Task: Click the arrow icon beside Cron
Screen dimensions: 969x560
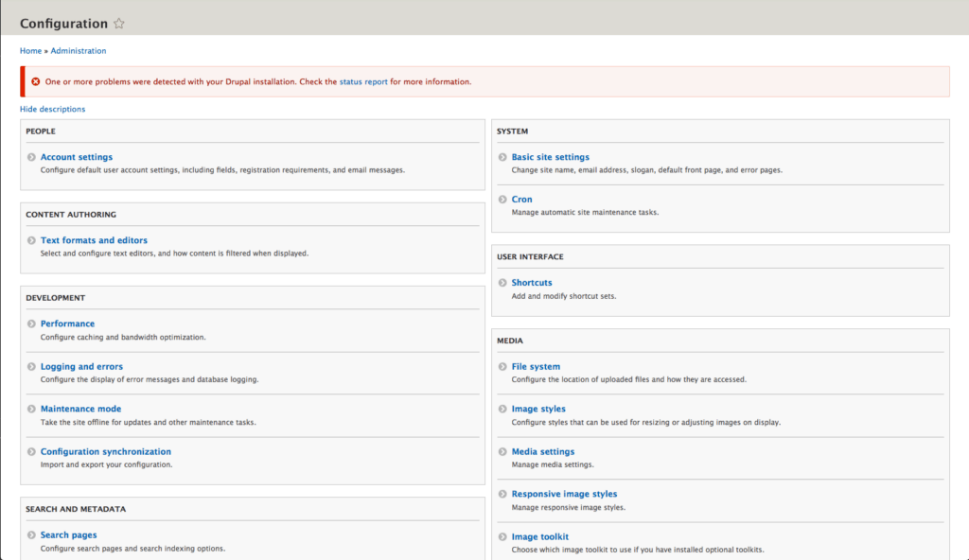Action: coord(502,200)
